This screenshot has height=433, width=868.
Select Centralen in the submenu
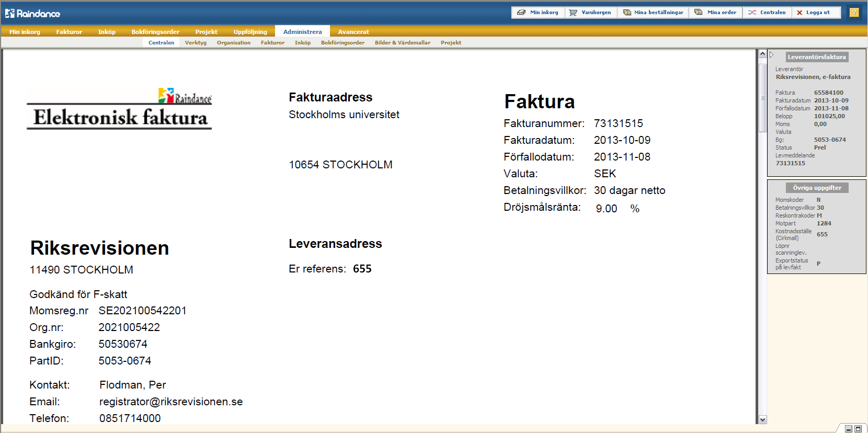pyautogui.click(x=161, y=43)
